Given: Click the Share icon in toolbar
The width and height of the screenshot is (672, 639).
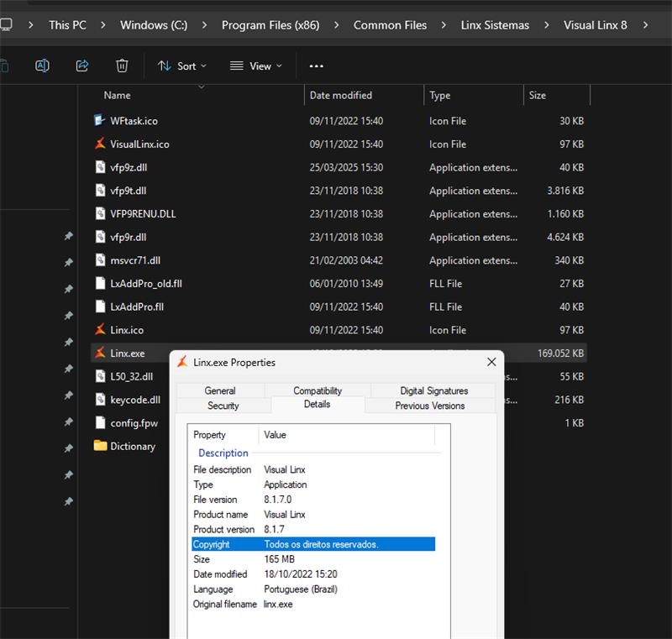Looking at the screenshot, I should [82, 65].
